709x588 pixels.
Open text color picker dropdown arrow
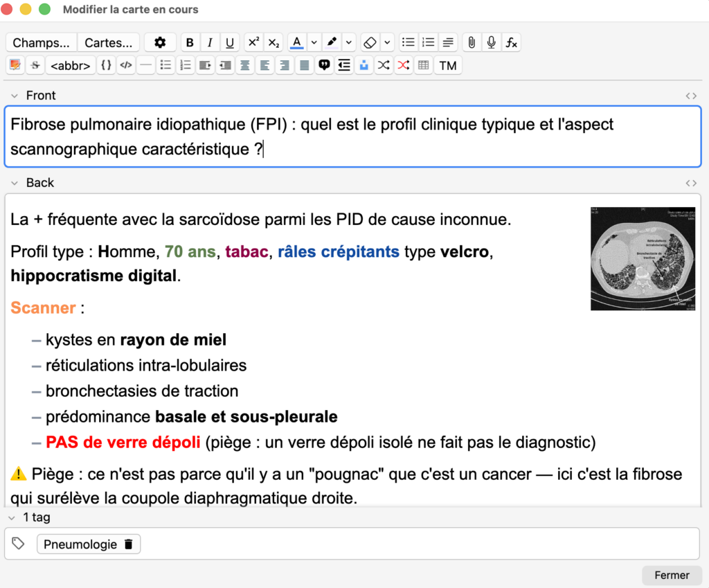(x=314, y=42)
